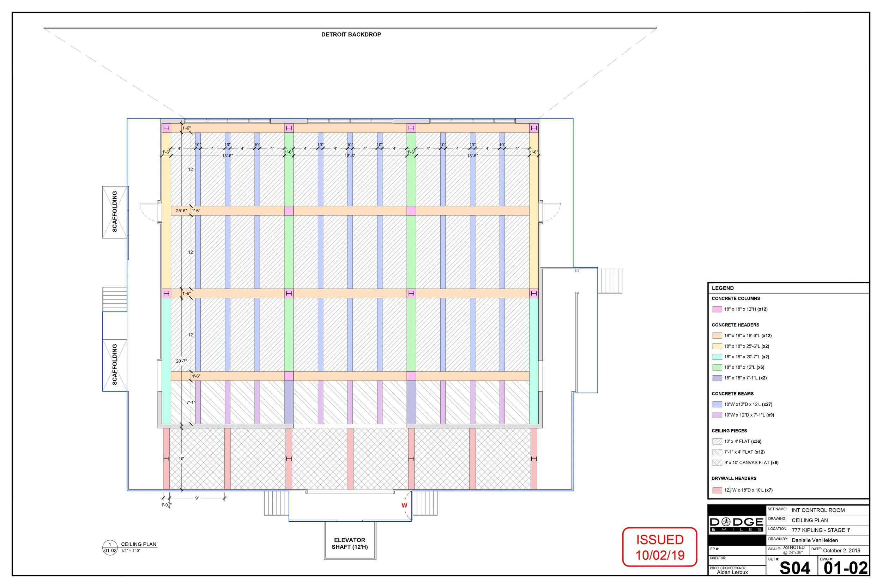Click the Dodge & Miles company logo
Screen dimensions: 882x588
(x=736, y=524)
